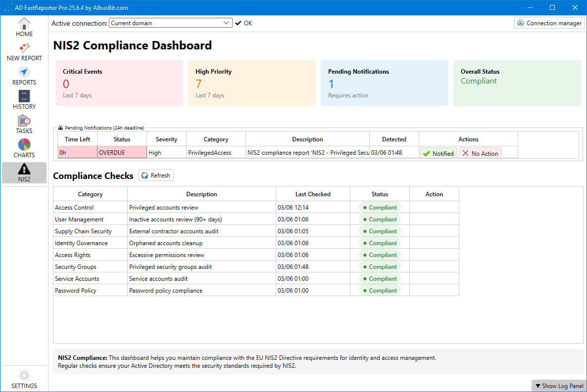Select the Access Control row
This screenshot has height=392, width=587.
tap(256, 207)
